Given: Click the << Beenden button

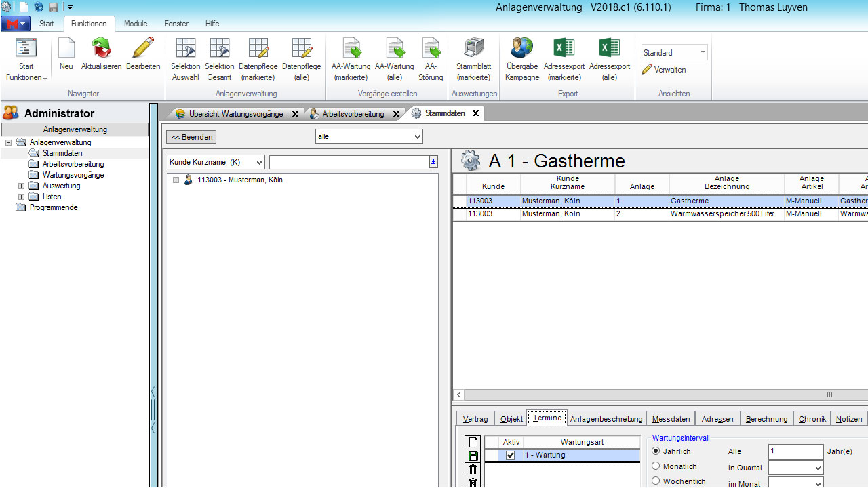Looking at the screenshot, I should (x=191, y=137).
